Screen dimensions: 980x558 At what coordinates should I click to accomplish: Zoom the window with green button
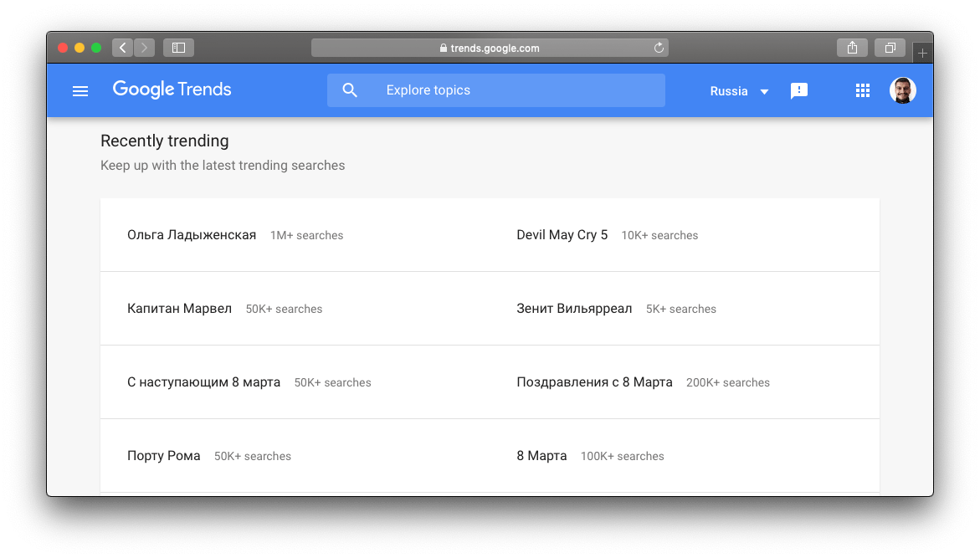tap(96, 48)
